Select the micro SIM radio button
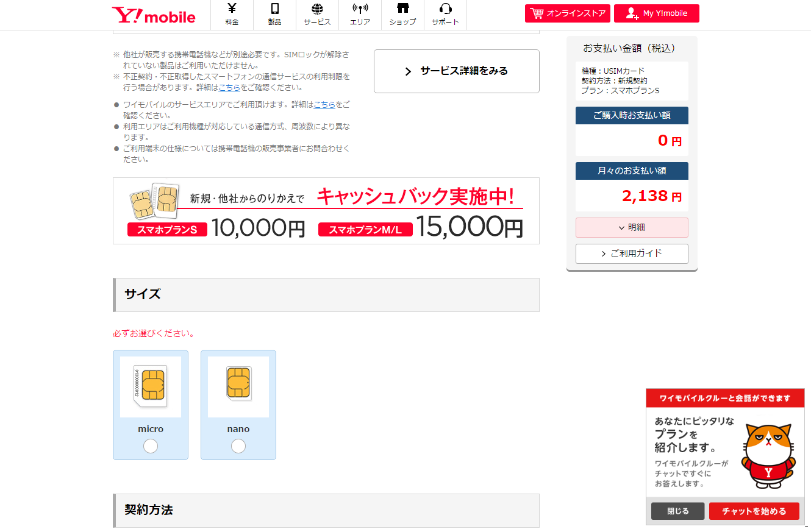 point(151,447)
